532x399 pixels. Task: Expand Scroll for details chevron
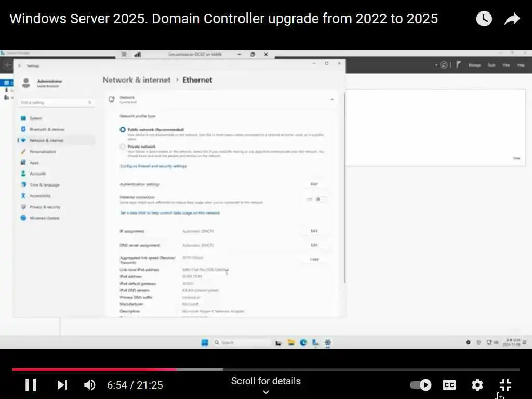click(x=266, y=392)
